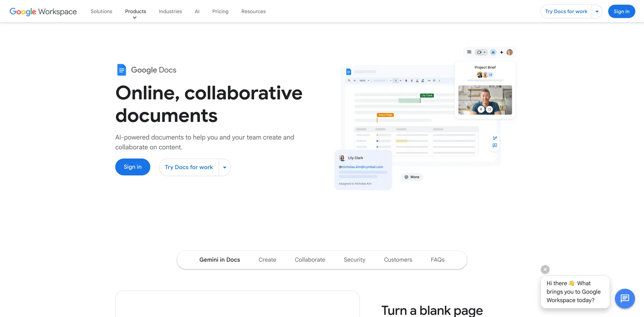The width and height of the screenshot is (644, 317).
Task: Open the Solutions menu
Action: coord(101,11)
